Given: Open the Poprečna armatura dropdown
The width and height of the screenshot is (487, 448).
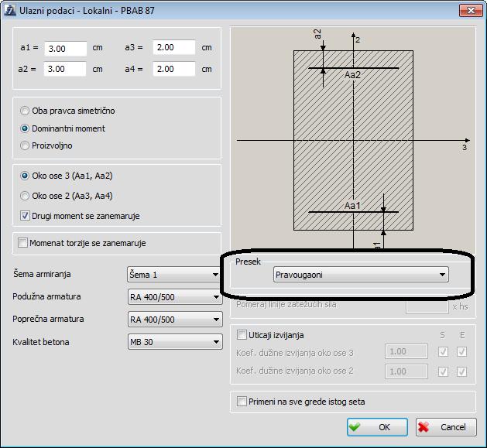Looking at the screenshot, I should coord(175,320).
